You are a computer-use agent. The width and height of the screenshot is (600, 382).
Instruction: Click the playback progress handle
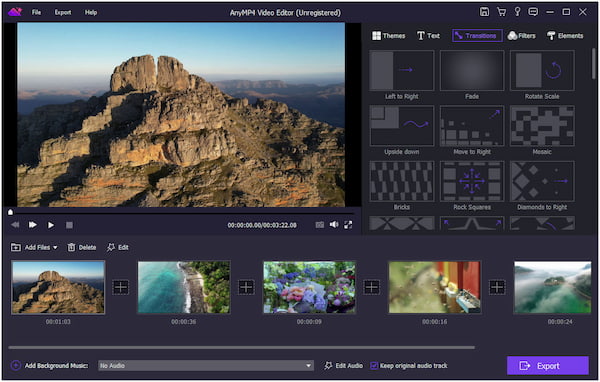[x=10, y=212]
